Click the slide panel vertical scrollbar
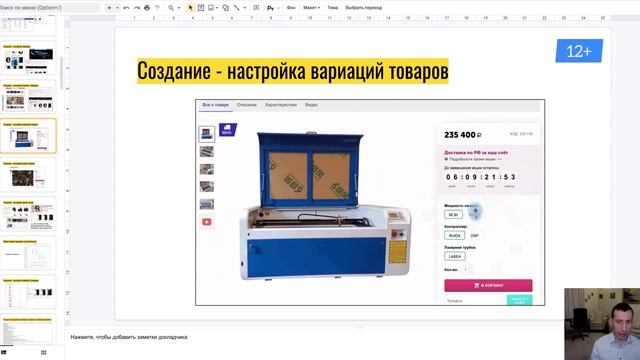Screen dimensions: 640x360 (x=61, y=73)
